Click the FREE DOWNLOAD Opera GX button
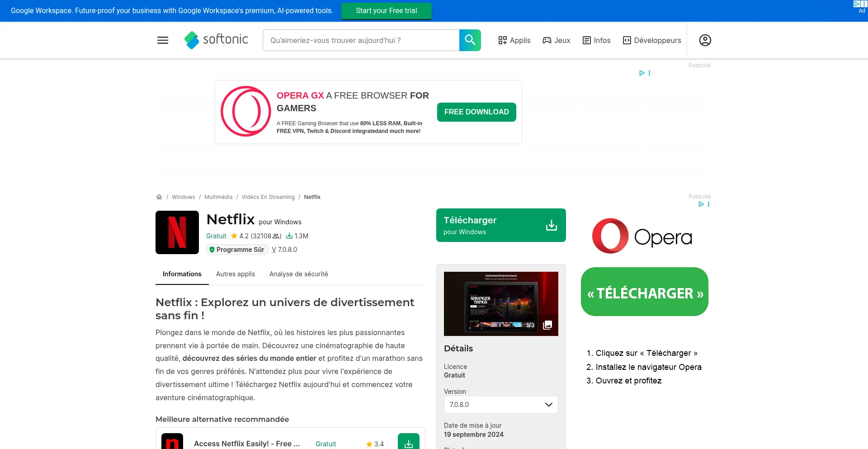Screen dimensions: 868x449 476,112
